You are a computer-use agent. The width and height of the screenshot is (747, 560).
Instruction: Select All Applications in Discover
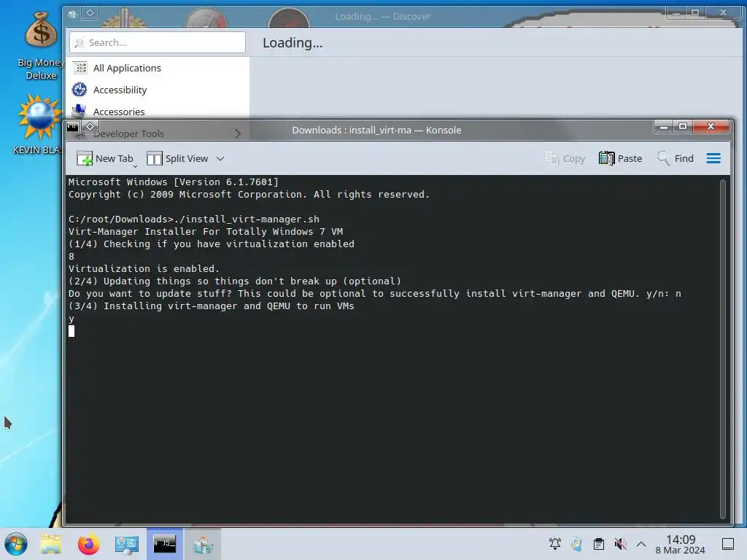click(158, 68)
